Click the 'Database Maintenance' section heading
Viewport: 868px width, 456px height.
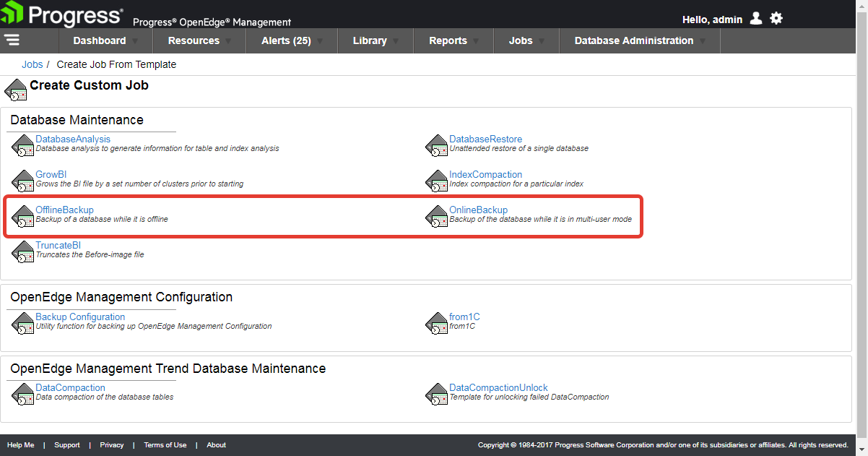click(77, 120)
